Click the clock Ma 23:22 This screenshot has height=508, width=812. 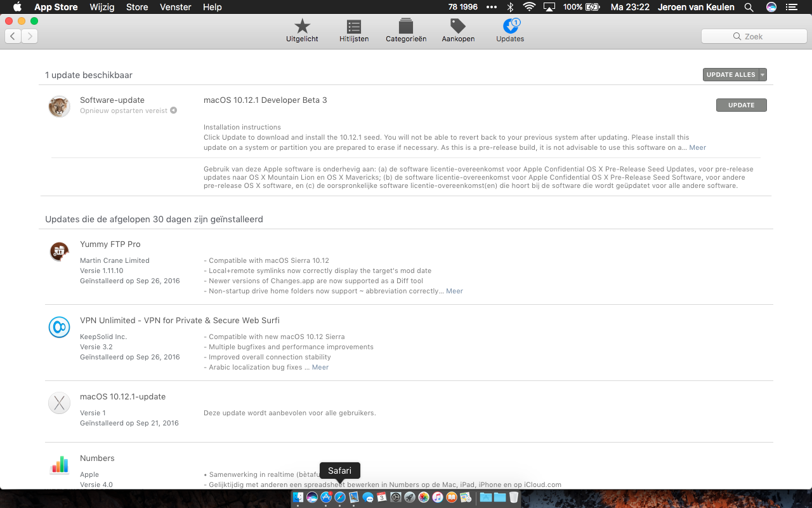[x=630, y=7]
